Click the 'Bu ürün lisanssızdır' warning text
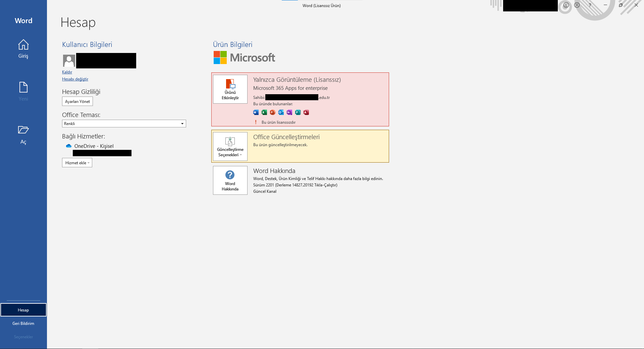 (x=278, y=122)
